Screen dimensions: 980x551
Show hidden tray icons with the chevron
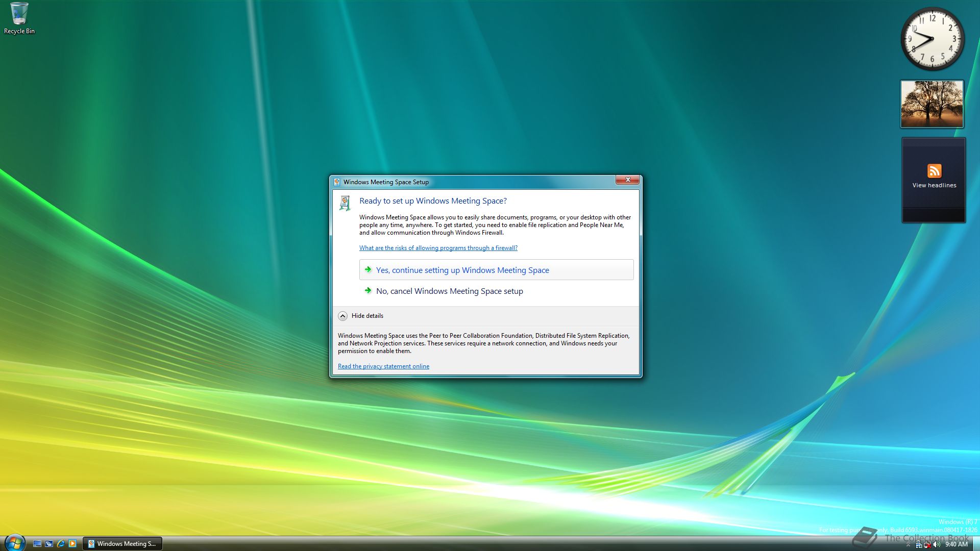click(908, 544)
